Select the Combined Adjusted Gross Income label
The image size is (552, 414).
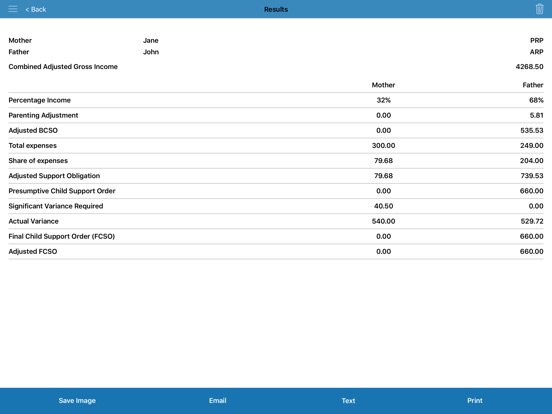tap(63, 67)
